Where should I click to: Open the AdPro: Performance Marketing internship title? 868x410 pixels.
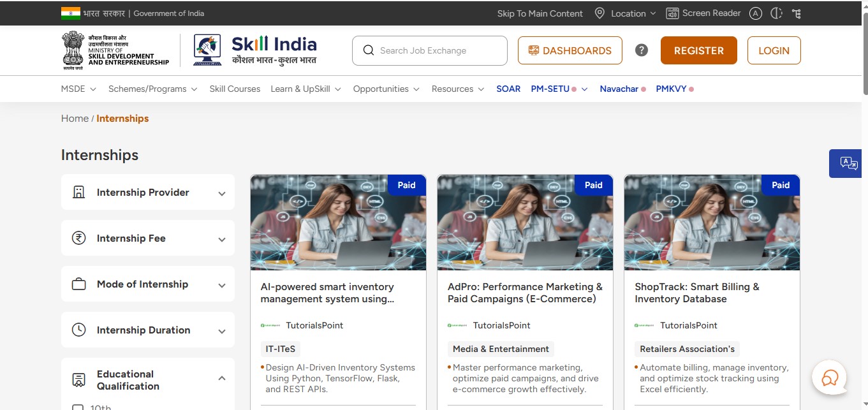(525, 293)
